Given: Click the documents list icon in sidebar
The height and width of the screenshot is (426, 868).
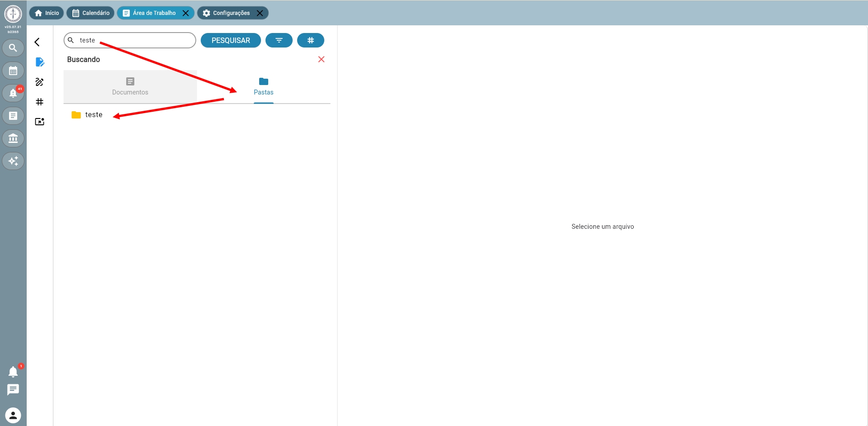Looking at the screenshot, I should pos(13,116).
